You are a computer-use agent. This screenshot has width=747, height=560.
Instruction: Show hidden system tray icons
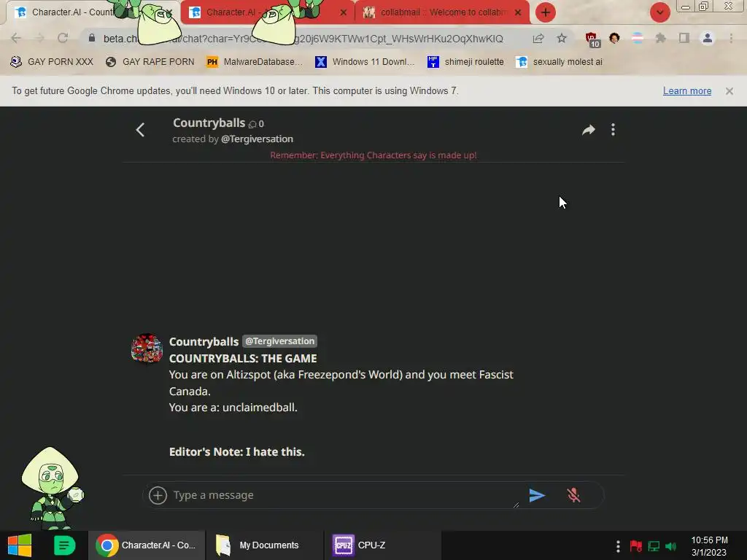tap(618, 545)
